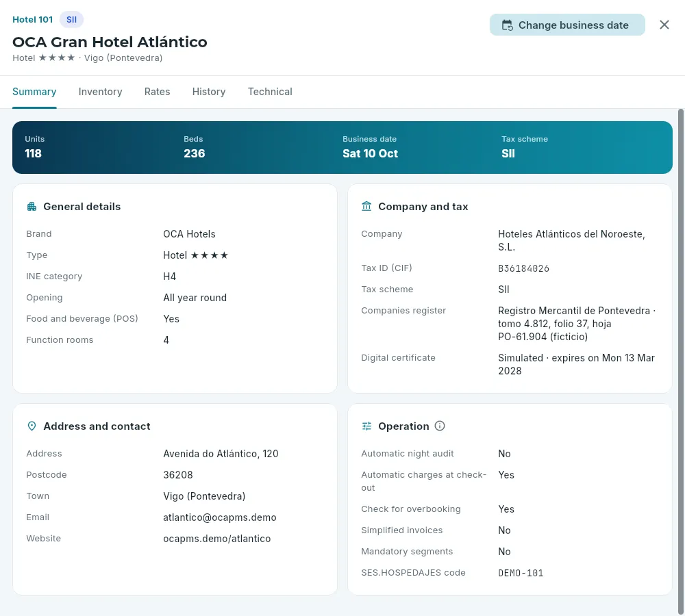Click the Automatic night audit value No
685x616 pixels.
click(x=504, y=454)
